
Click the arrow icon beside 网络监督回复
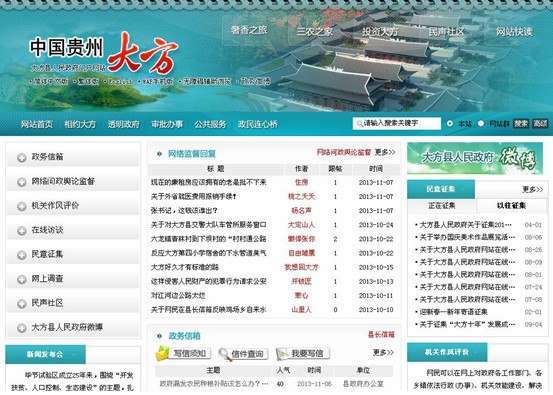(159, 153)
